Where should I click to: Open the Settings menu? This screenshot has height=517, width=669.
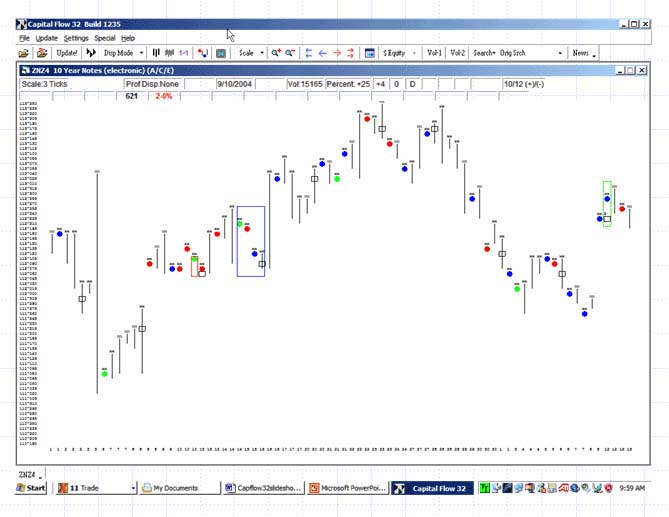point(76,37)
